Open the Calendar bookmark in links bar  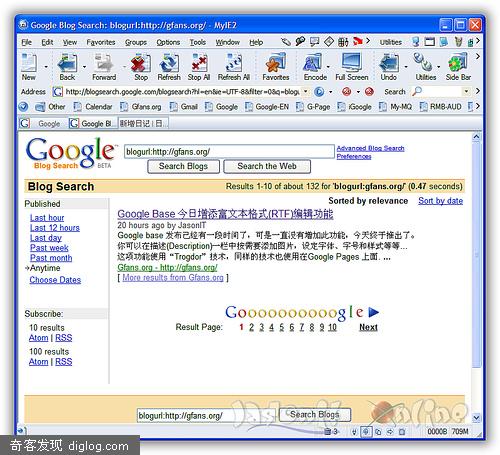click(x=93, y=107)
